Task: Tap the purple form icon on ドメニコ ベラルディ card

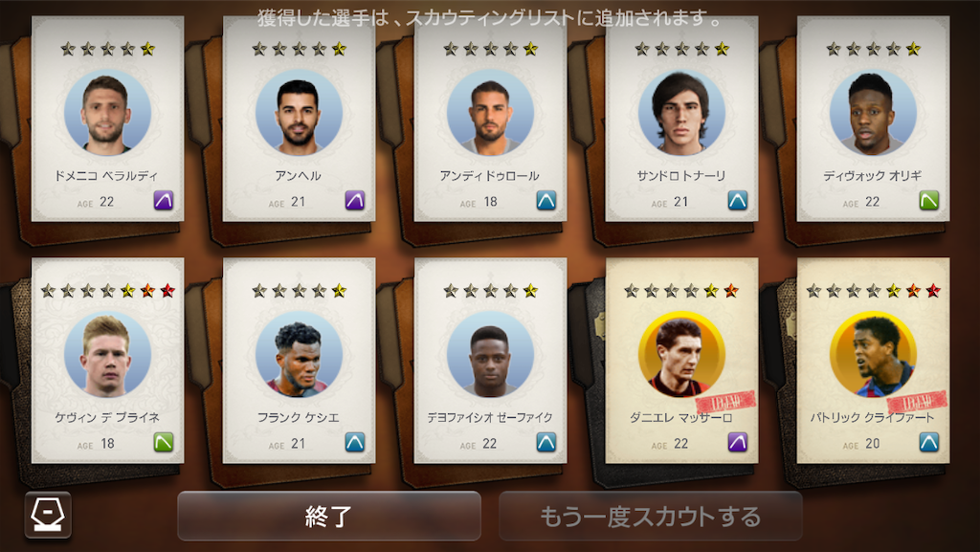Action: click(x=164, y=201)
